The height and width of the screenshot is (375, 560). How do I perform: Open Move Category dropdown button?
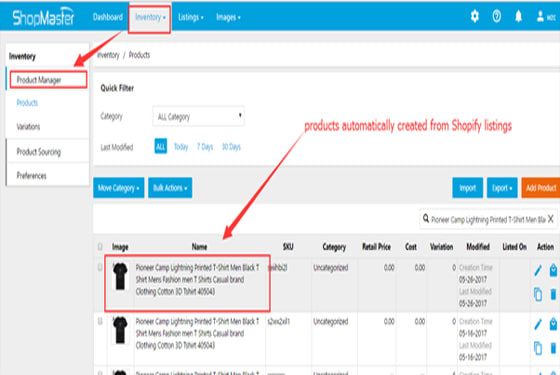tap(119, 188)
